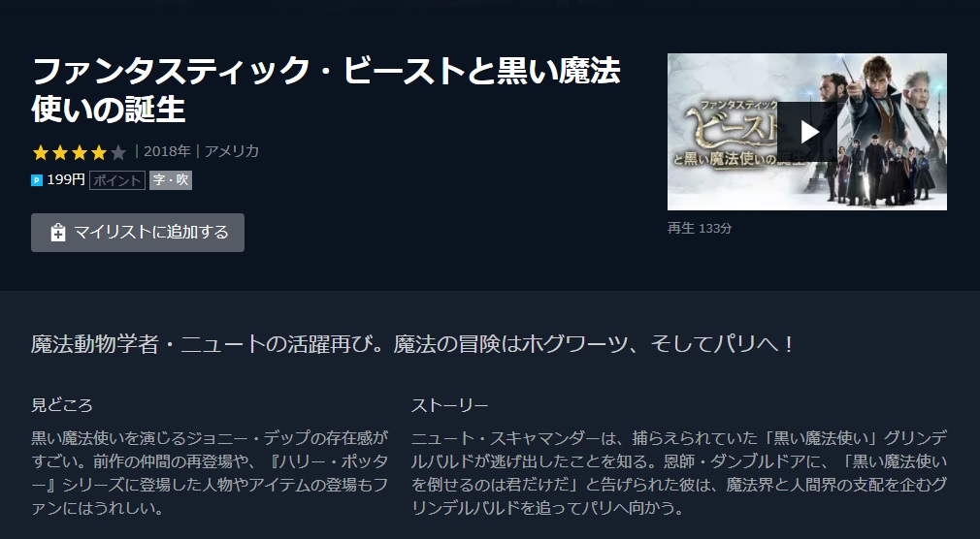The height and width of the screenshot is (539, 980).
Task: Click the fifth gray rating star
Action: pyautogui.click(x=118, y=152)
